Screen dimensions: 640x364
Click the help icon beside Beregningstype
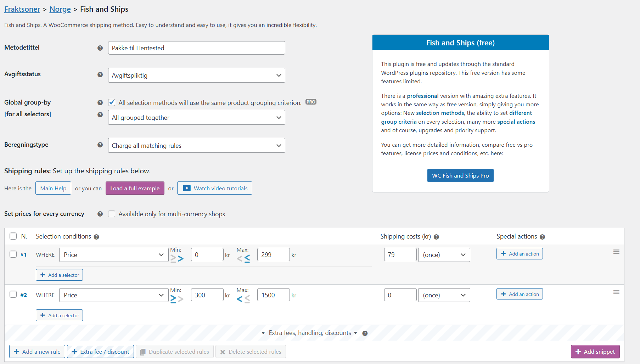tap(100, 145)
